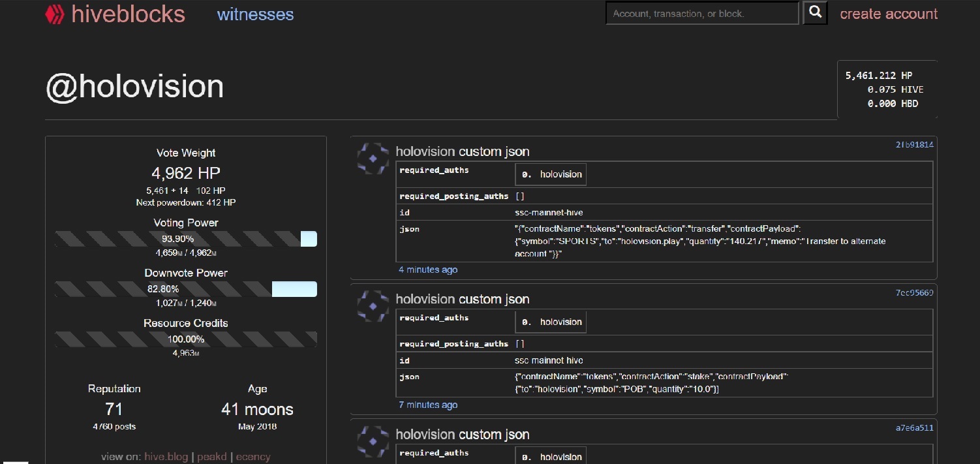
Task: Click the '0.075 HIVE' balance
Action: pyautogui.click(x=895, y=89)
